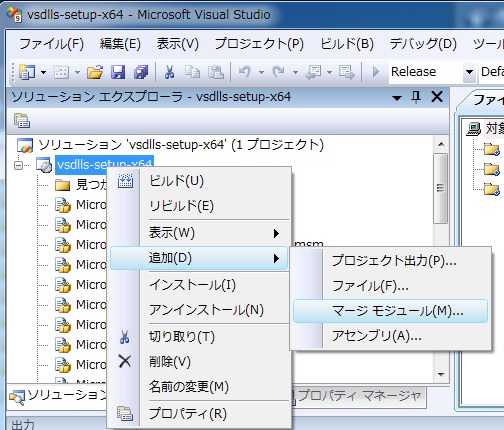504x430 pixels.
Task: Choose リビルド(E) from context menu
Action: coord(181,206)
